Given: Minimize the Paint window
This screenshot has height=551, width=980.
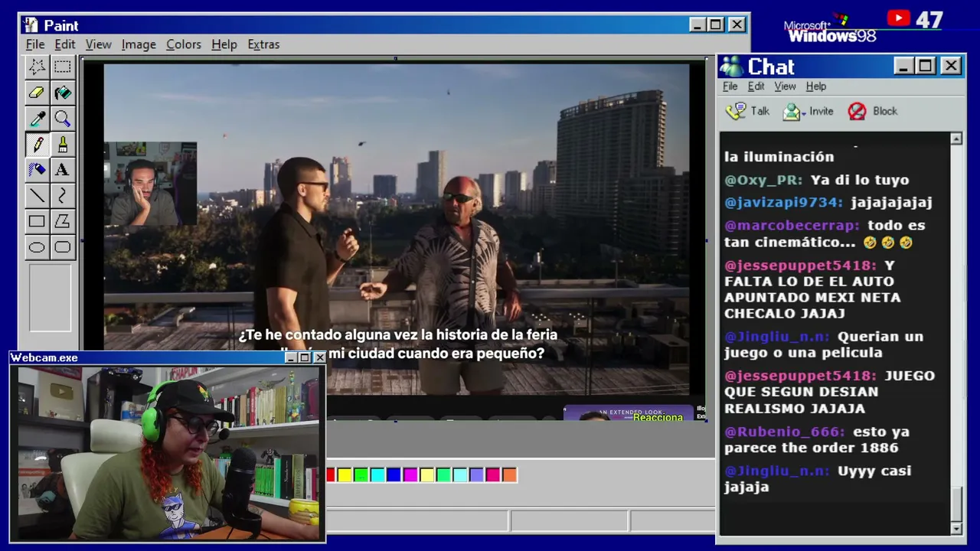Looking at the screenshot, I should tap(697, 25).
